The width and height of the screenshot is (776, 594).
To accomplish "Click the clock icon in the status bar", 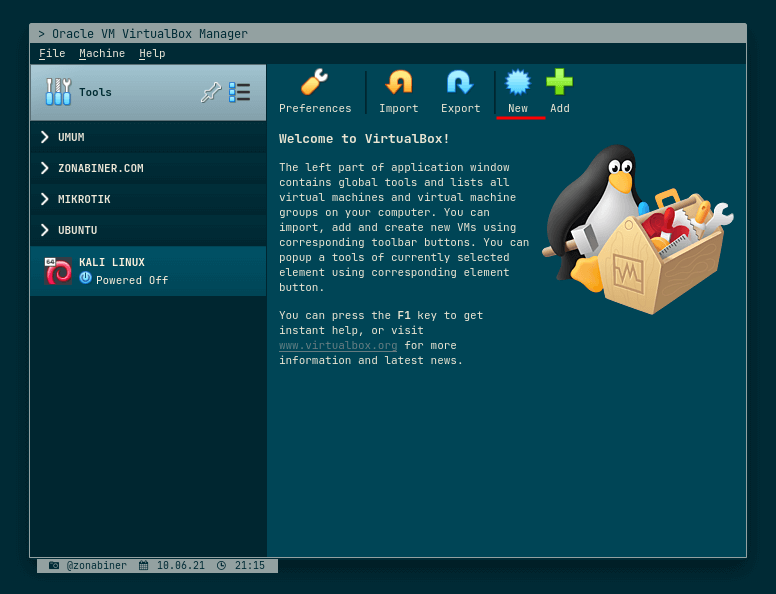I will [221, 565].
